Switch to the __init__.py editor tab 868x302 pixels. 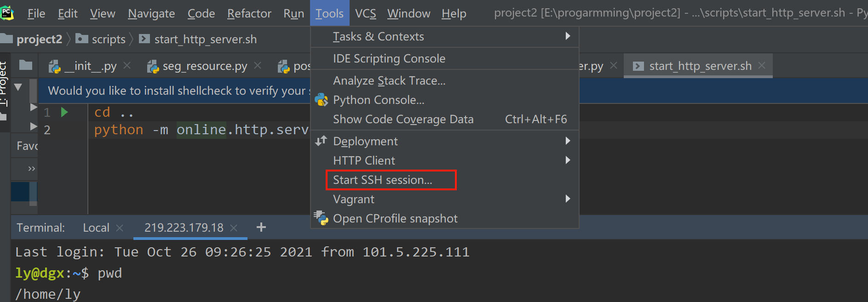pyautogui.click(x=89, y=66)
